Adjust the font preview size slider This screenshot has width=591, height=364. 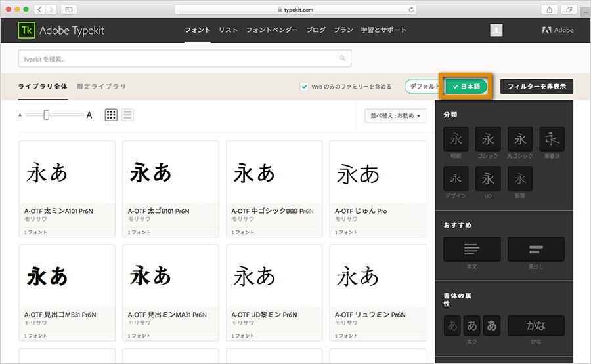pyautogui.click(x=47, y=115)
